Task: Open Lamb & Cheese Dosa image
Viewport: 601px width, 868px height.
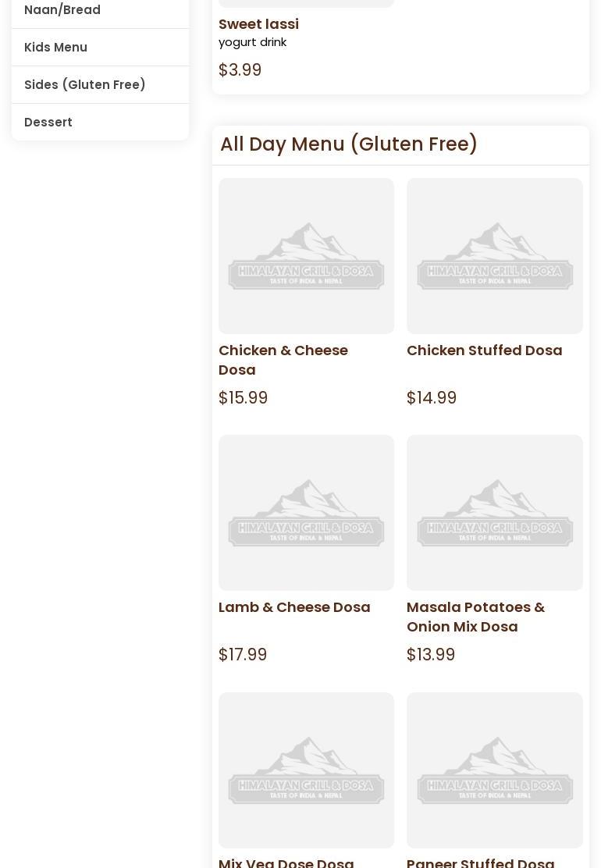Action: (306, 513)
